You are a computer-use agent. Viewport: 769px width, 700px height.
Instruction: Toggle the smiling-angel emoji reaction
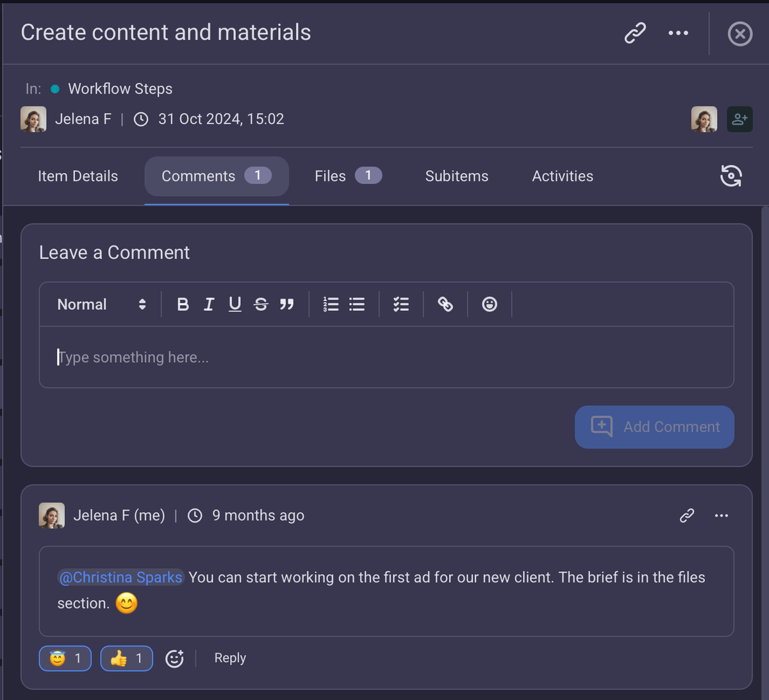click(65, 658)
